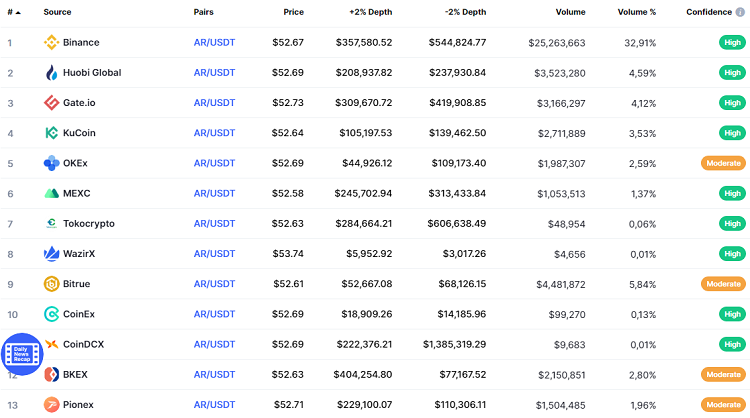The height and width of the screenshot is (418, 750).
Task: Open Tokocrypto AR/USDT pair link
Action: [214, 224]
